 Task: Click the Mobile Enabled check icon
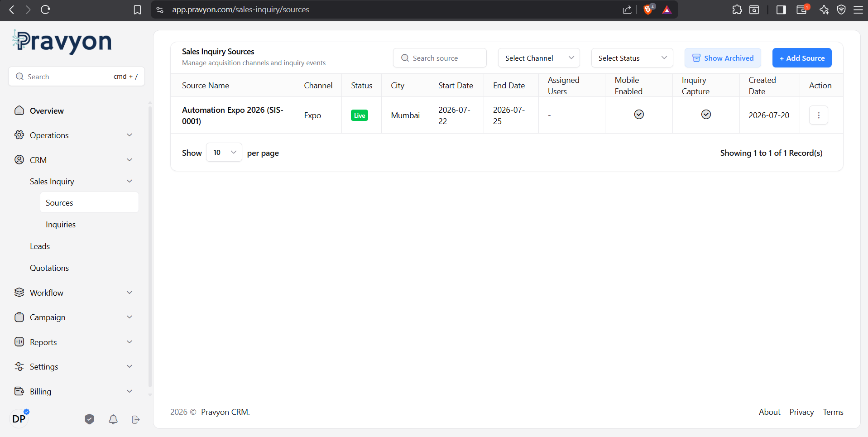point(639,115)
